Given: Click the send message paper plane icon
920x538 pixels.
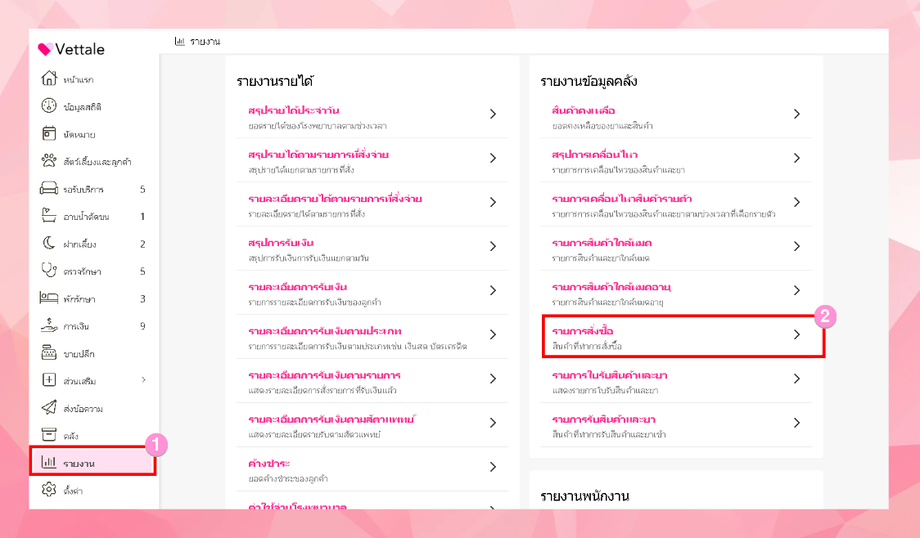Looking at the screenshot, I should point(49,408).
